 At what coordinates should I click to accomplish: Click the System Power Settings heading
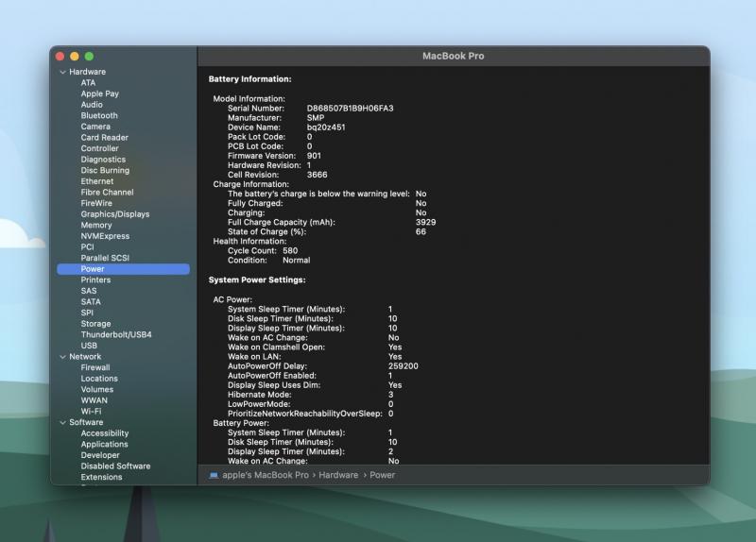click(x=257, y=279)
